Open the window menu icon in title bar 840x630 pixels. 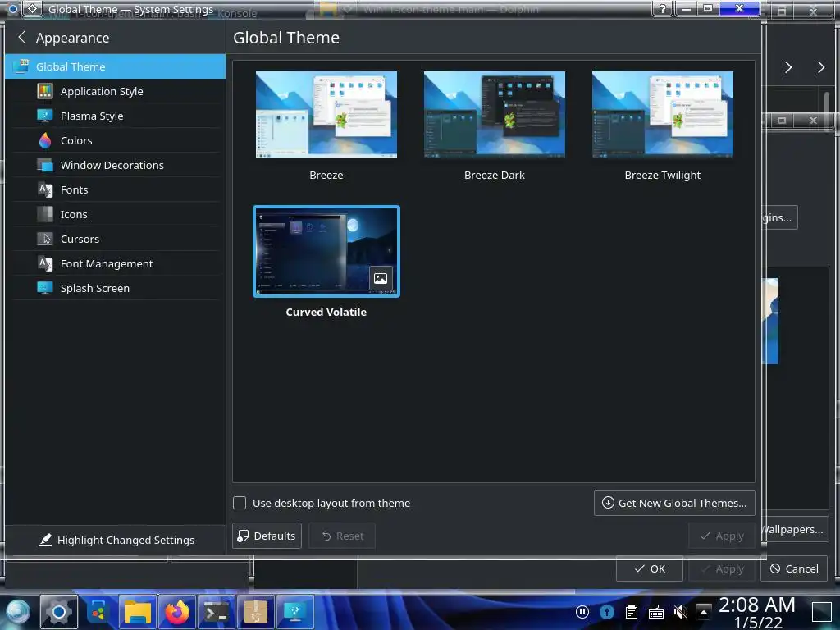point(33,8)
